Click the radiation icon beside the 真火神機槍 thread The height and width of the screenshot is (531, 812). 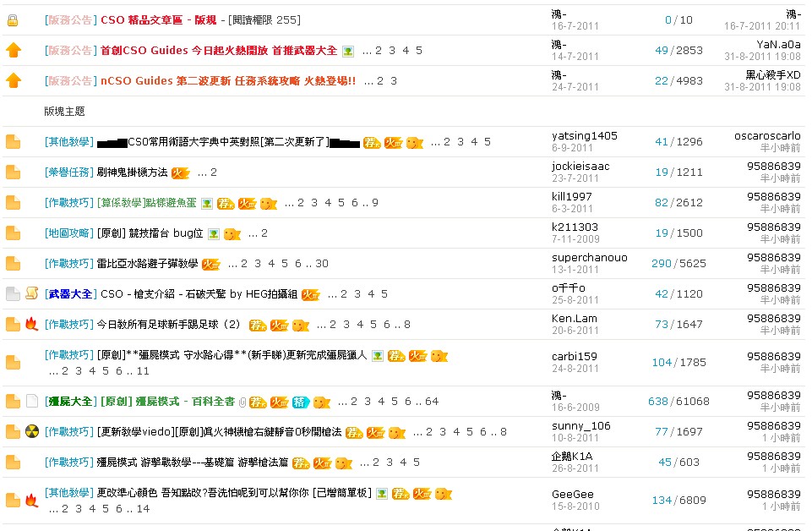[x=32, y=432]
